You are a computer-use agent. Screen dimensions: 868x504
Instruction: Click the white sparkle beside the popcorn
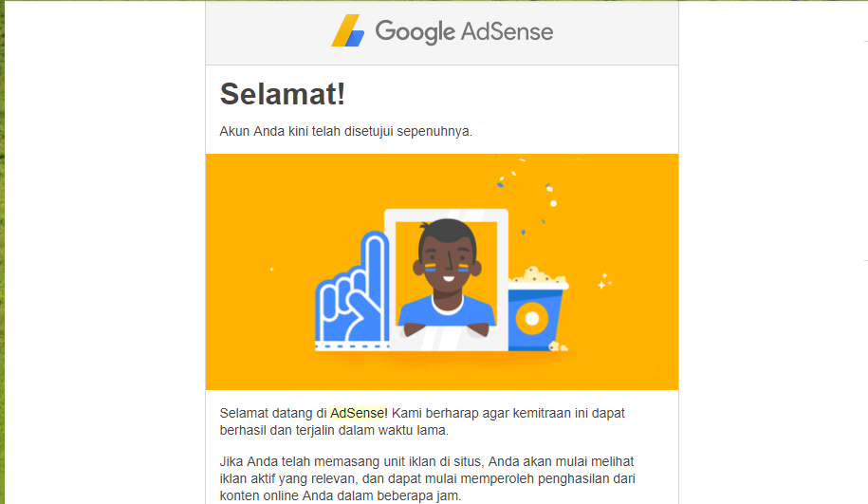coord(604,281)
